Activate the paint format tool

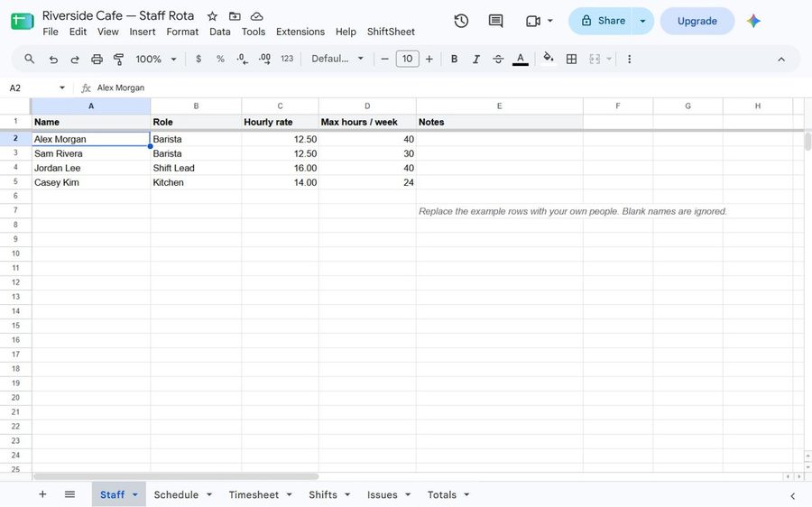click(x=118, y=59)
